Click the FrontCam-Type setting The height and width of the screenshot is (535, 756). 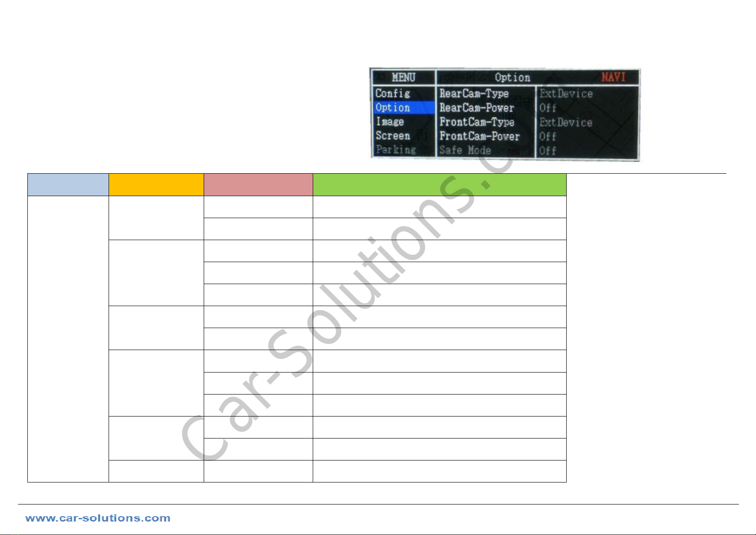pyautogui.click(x=476, y=122)
